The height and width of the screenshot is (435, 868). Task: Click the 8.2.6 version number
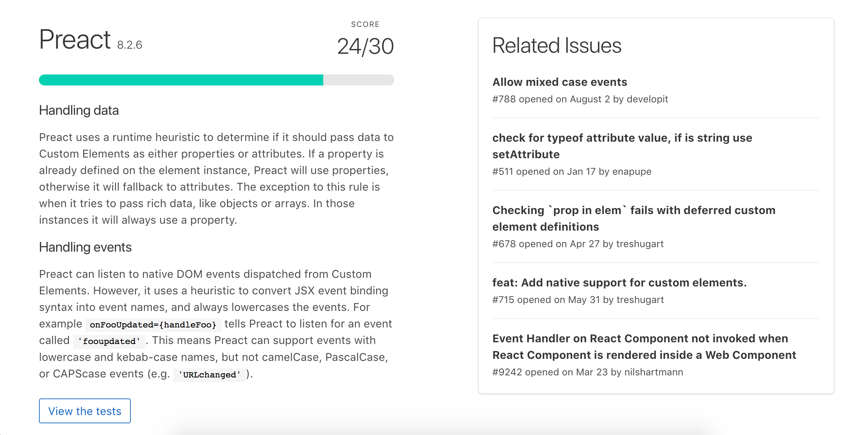pyautogui.click(x=129, y=45)
